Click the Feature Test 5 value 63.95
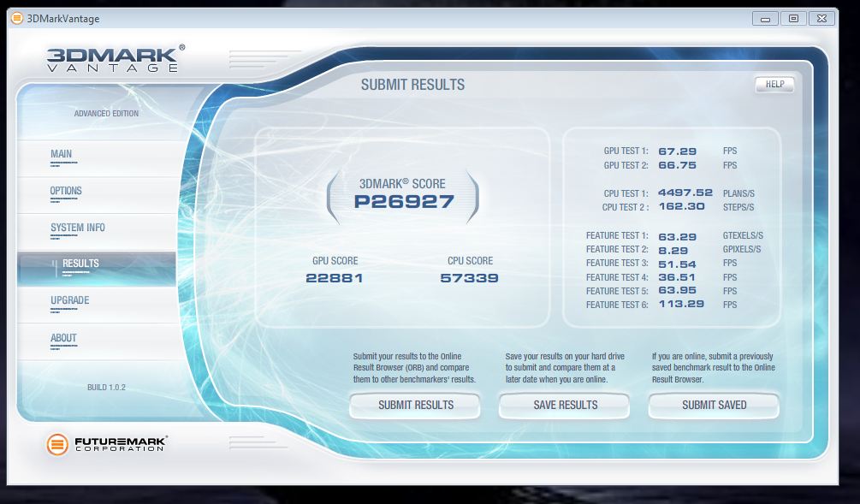This screenshot has width=860, height=504. [678, 290]
